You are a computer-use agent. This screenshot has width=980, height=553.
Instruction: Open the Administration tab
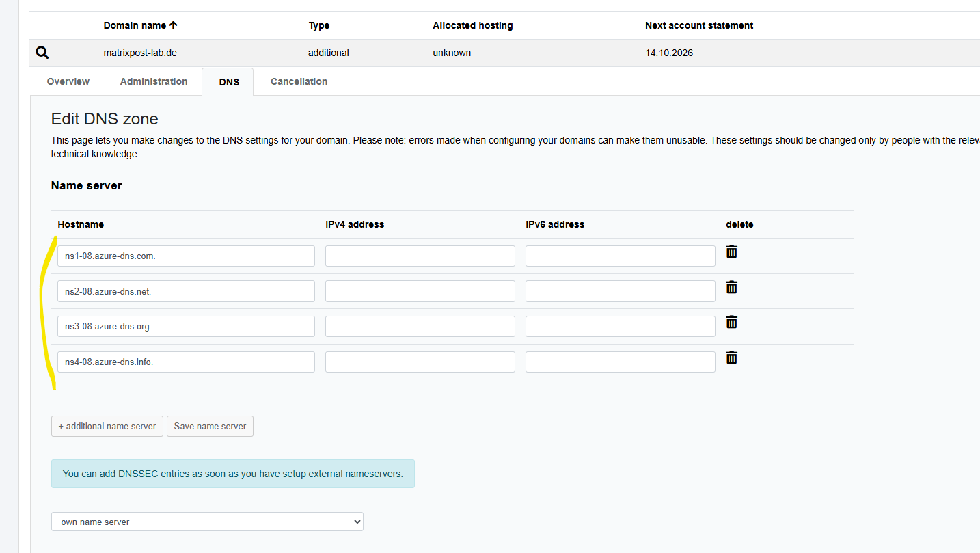153,81
